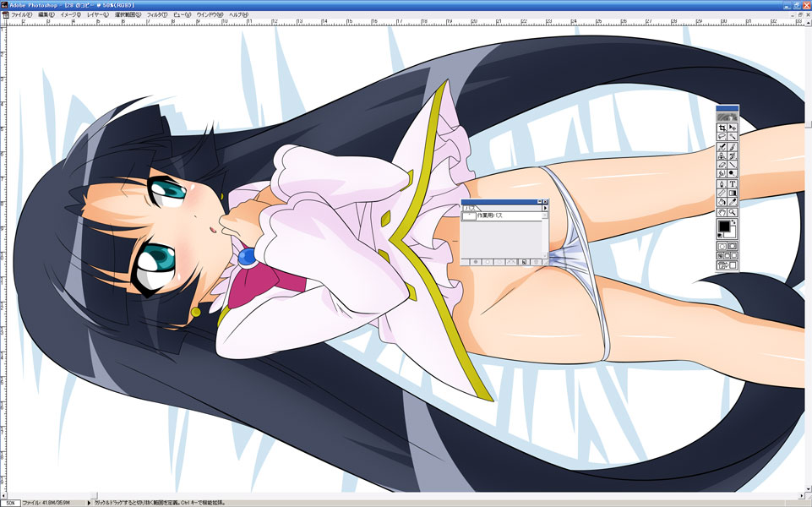The image size is (812, 507).
Task: Click the paths palette scroll-up arrow
Action: [x=545, y=215]
